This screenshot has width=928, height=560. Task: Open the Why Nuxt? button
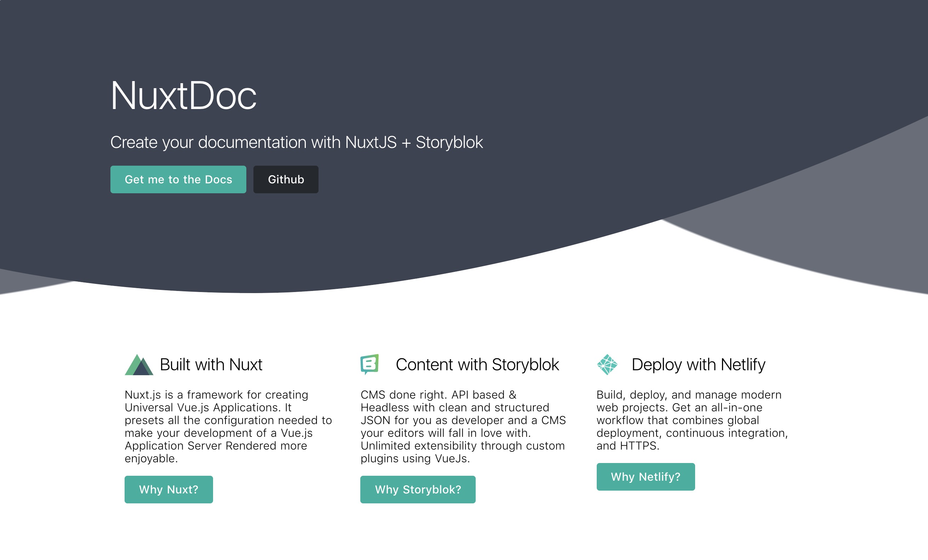tap(169, 490)
